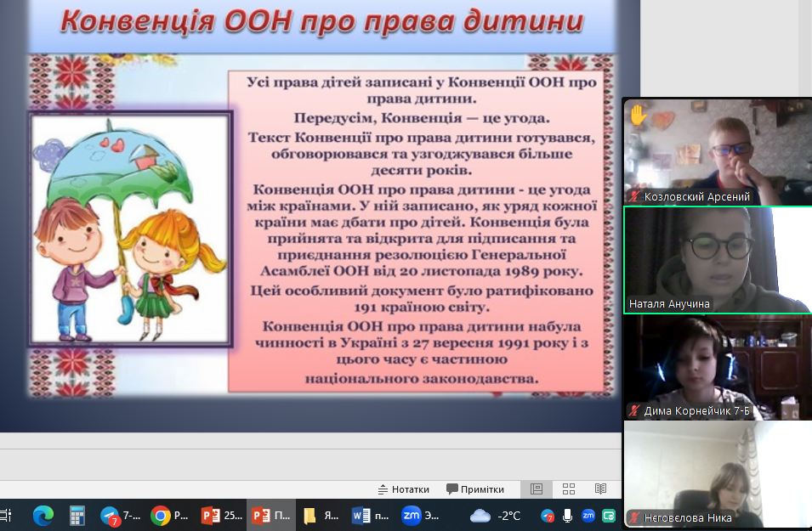Select Наталя Анучина video tile

point(718,259)
